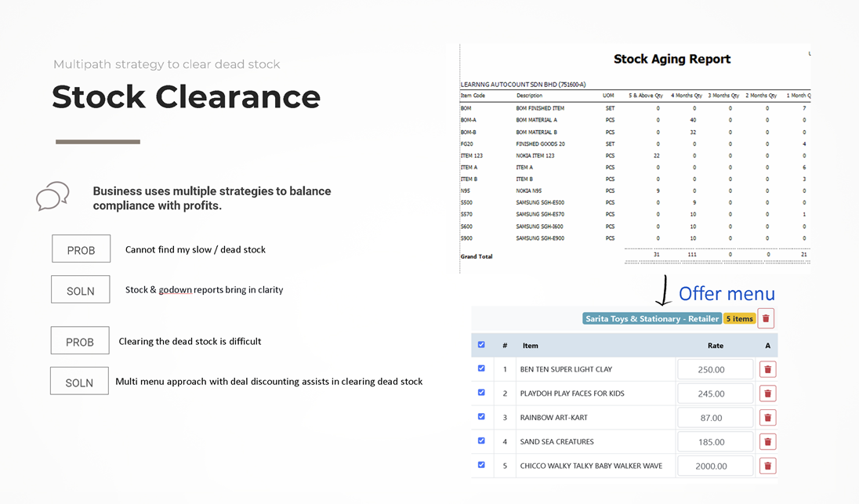Click the Description column header in aging report
The image size is (859, 504).
(x=529, y=96)
